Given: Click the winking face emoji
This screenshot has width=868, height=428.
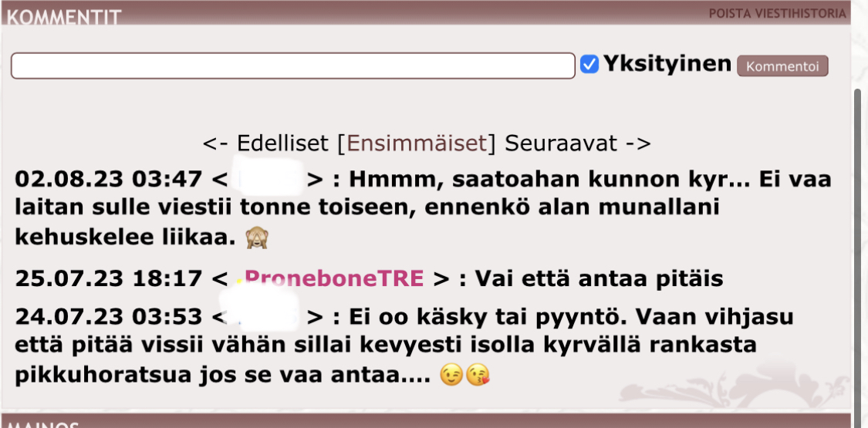Looking at the screenshot, I should pos(451,375).
